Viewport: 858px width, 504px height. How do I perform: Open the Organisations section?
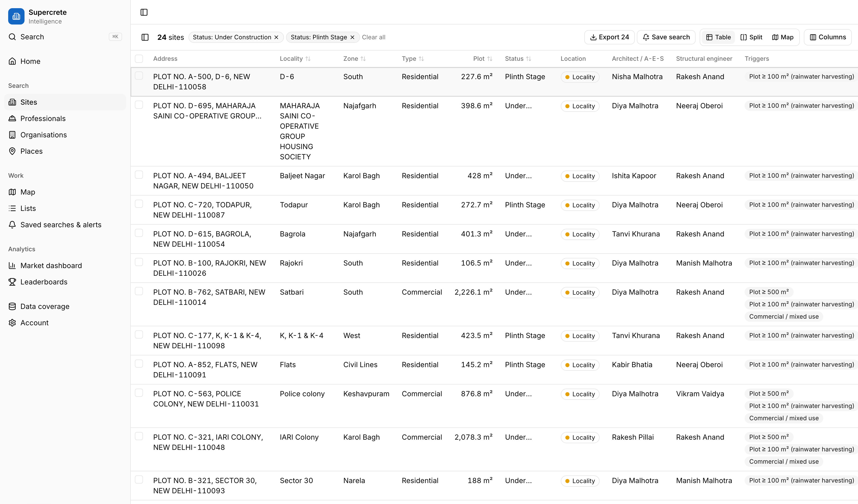tap(65, 135)
